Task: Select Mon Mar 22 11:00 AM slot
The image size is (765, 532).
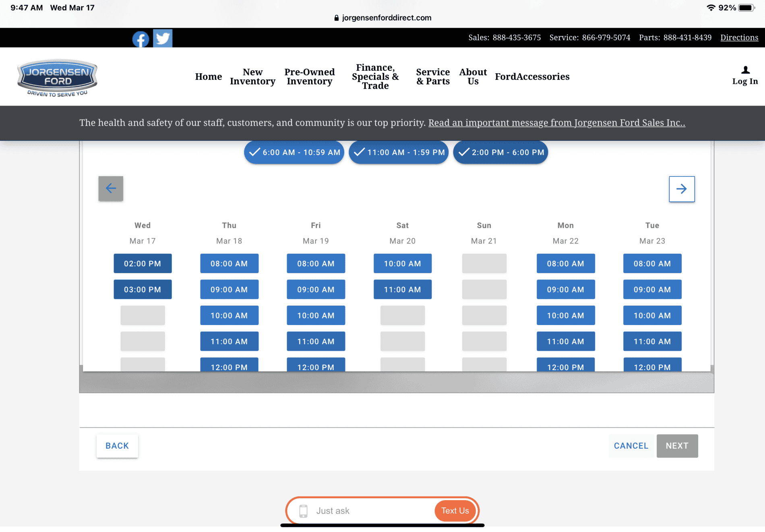Action: pyautogui.click(x=566, y=341)
